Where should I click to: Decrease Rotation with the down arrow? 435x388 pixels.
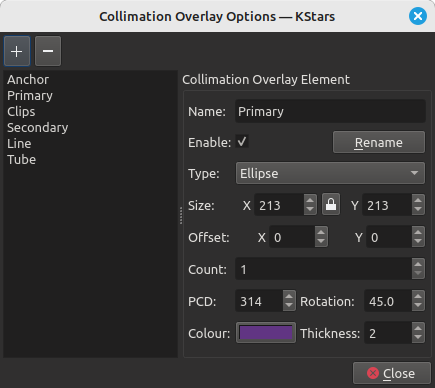418,306
